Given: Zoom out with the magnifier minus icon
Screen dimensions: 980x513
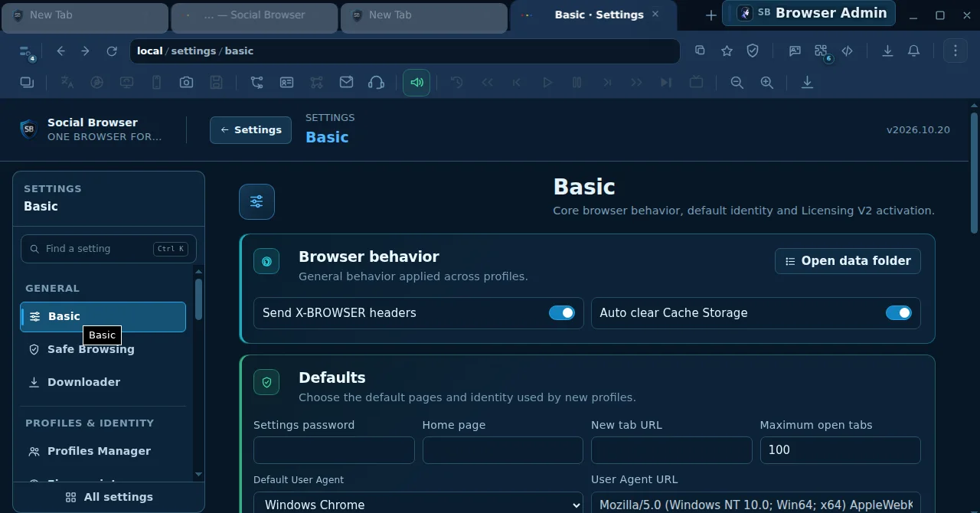Looking at the screenshot, I should click(x=737, y=83).
